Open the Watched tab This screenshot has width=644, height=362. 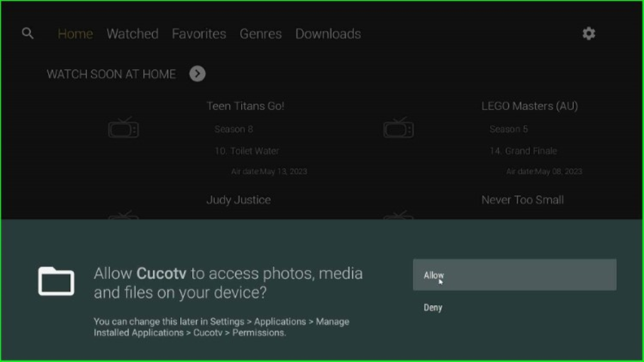132,34
